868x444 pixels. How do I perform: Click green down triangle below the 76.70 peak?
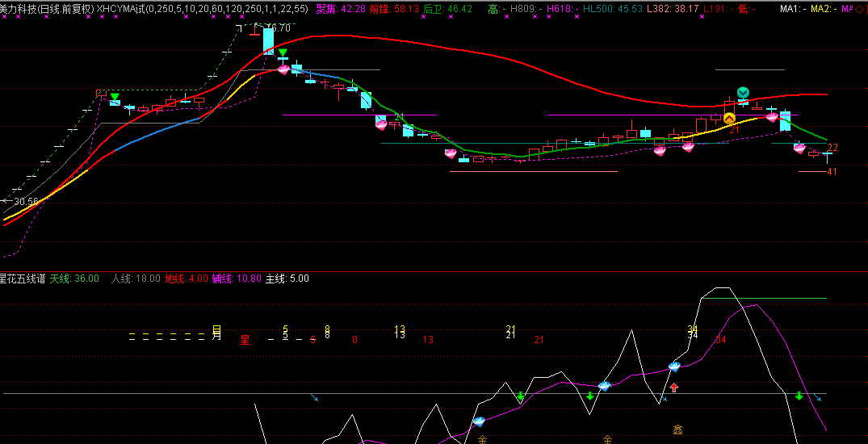pos(283,53)
